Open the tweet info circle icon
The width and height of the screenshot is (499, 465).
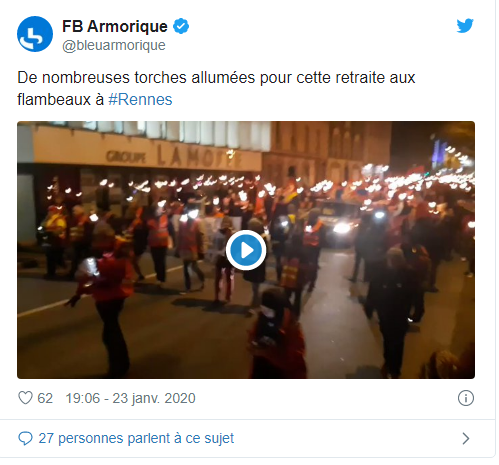(x=466, y=398)
